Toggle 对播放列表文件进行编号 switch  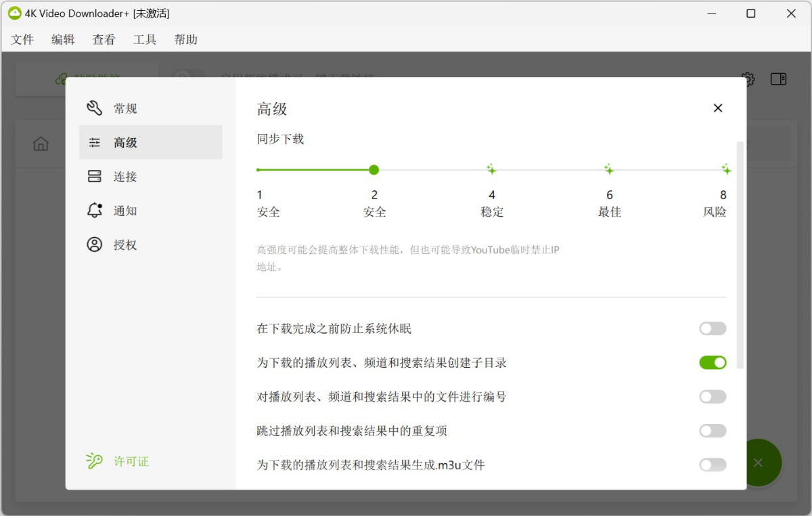tap(713, 397)
